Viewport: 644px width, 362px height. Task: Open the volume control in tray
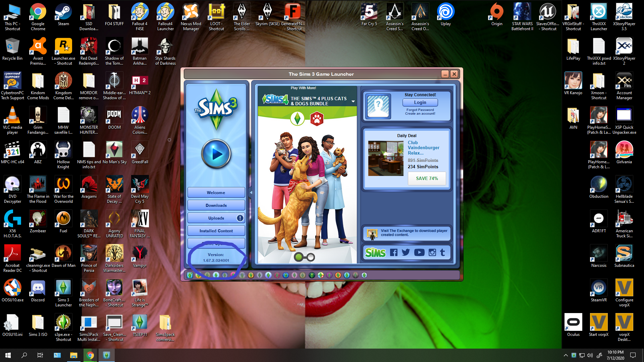click(x=590, y=355)
